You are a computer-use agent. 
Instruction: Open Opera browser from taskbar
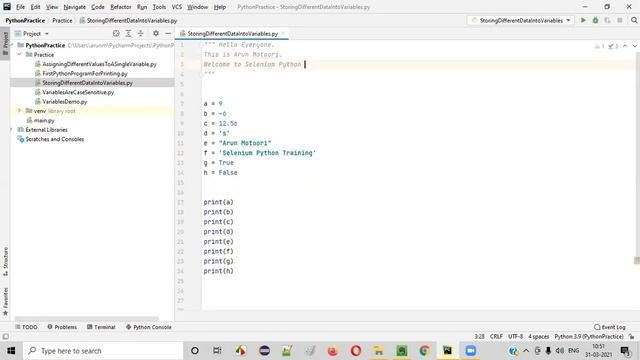tap(356, 351)
